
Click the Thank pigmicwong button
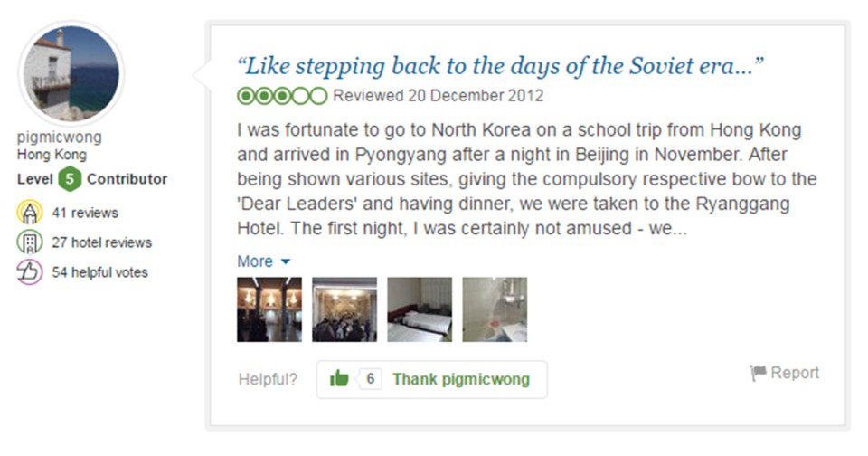click(x=432, y=379)
